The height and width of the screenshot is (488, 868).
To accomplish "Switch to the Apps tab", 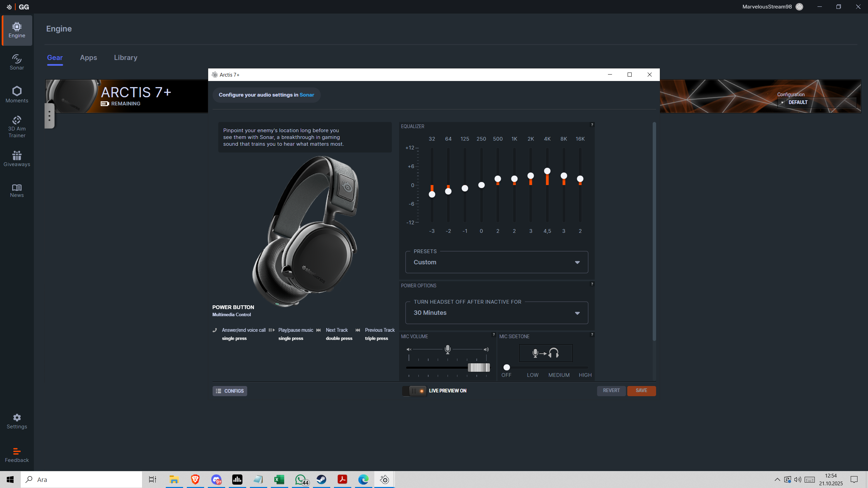I will click(88, 58).
